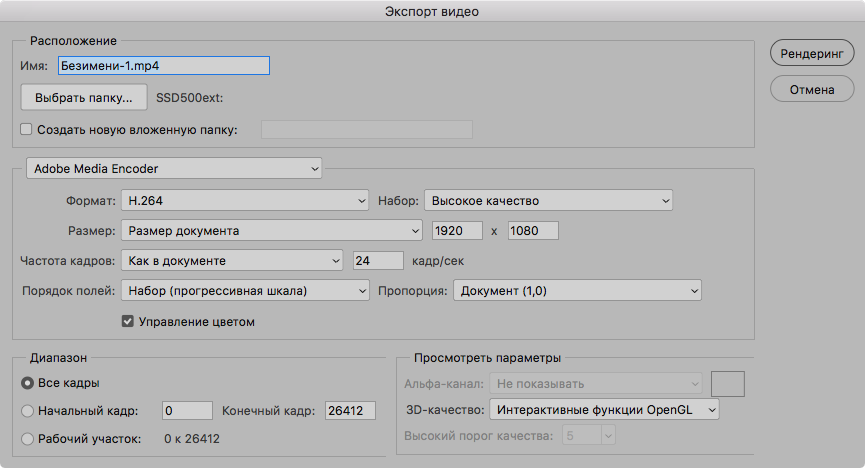Image resolution: width=865 pixels, height=468 pixels.
Task: Expand the Формат H.264 dropdown
Action: (x=245, y=201)
